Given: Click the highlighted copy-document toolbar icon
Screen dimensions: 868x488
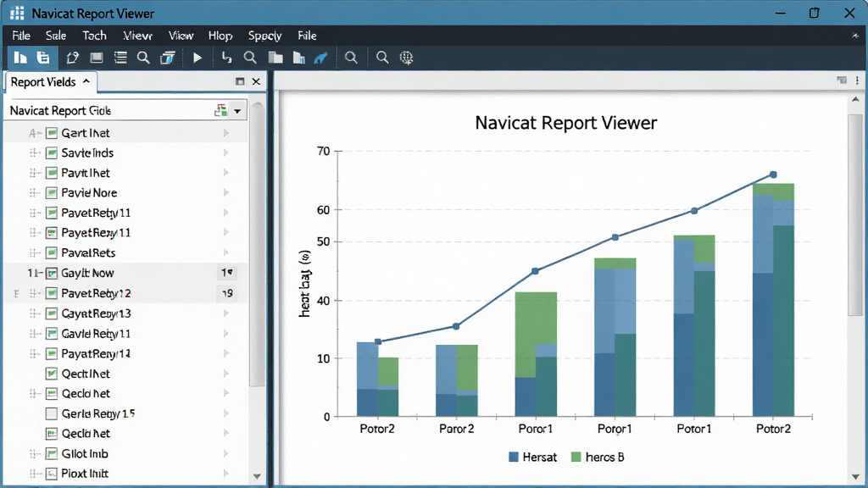Looking at the screenshot, I should coord(43,58).
